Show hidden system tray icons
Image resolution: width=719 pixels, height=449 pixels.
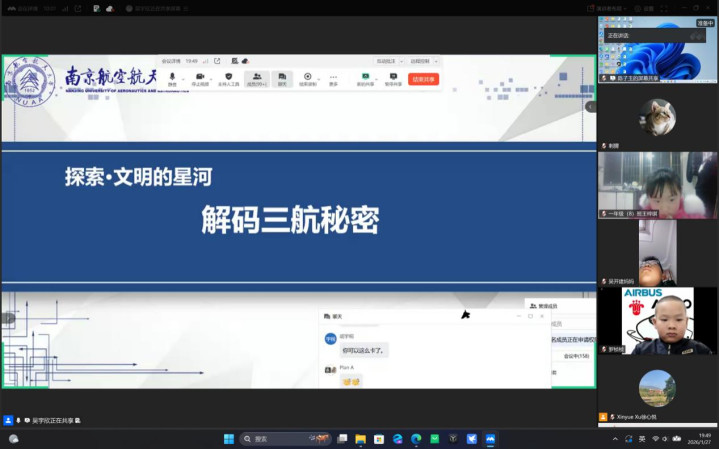pos(615,439)
